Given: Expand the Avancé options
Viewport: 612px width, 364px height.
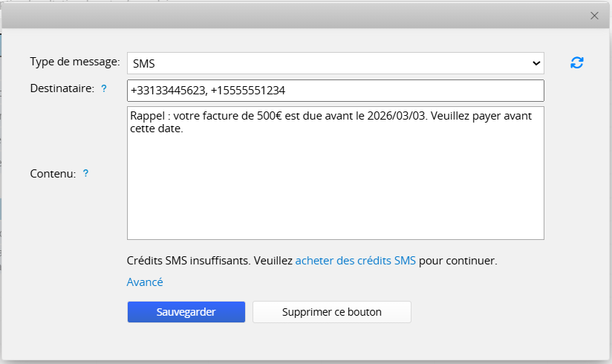Looking at the screenshot, I should pyautogui.click(x=145, y=282).
